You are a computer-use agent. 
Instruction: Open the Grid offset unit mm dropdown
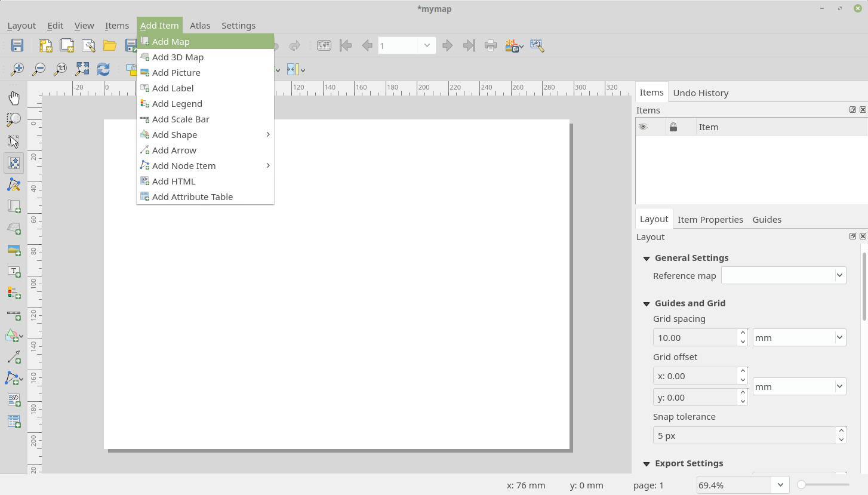click(799, 386)
